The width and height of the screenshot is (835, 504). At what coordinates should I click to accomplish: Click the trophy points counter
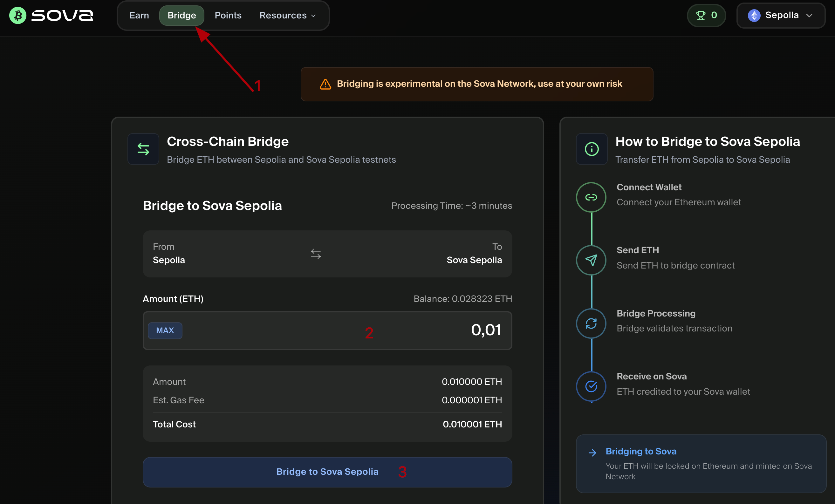[x=706, y=16]
